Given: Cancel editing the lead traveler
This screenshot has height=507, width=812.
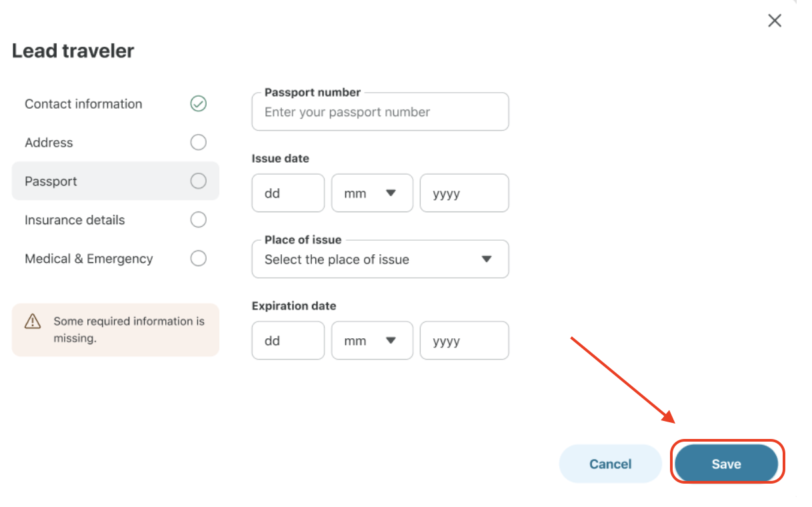Looking at the screenshot, I should (610, 464).
